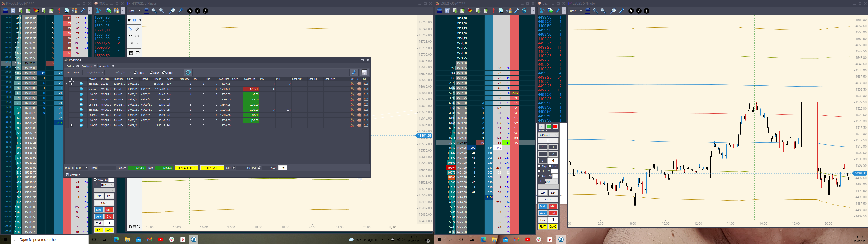Select the Limit radio button in the ESU21 panel
The height and width of the screenshot is (244, 868).
click(550, 166)
